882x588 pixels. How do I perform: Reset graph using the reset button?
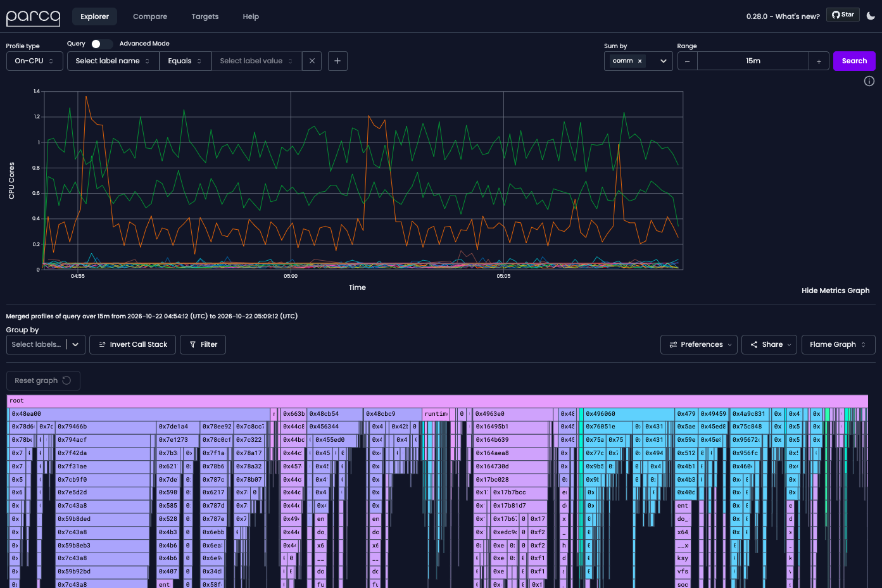pos(43,380)
